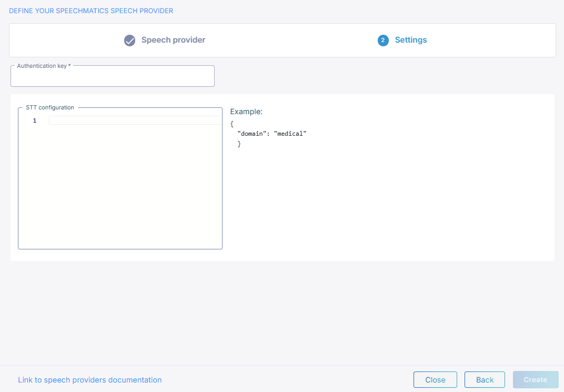Viewport: 564px width, 392px height.
Task: Click the line number 1 in editor gutter
Action: coord(35,120)
